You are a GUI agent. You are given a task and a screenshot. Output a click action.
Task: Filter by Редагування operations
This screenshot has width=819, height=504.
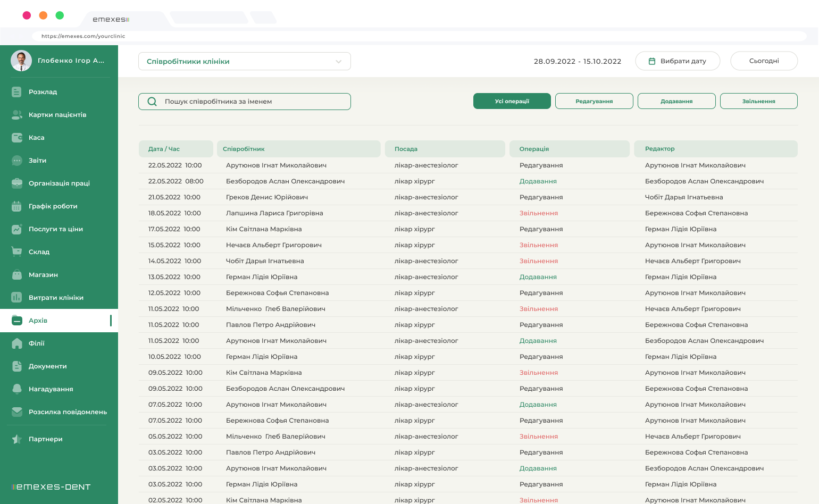click(594, 101)
